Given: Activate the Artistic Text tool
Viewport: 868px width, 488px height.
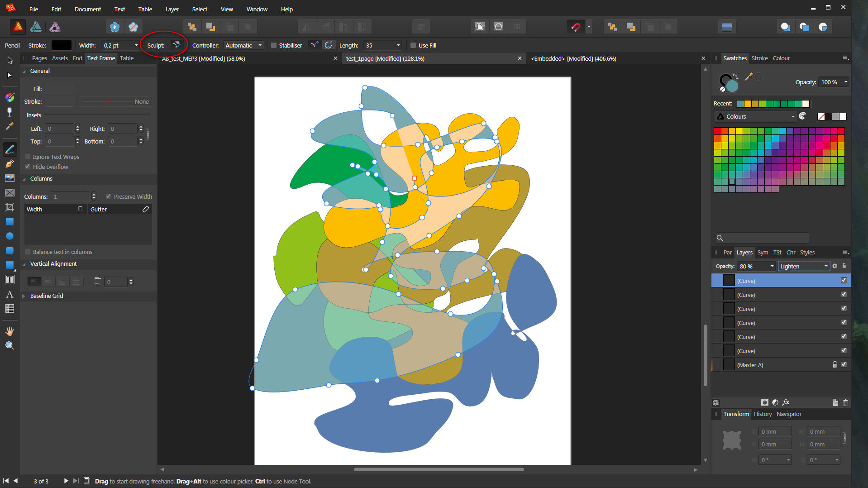Looking at the screenshot, I should 10,295.
